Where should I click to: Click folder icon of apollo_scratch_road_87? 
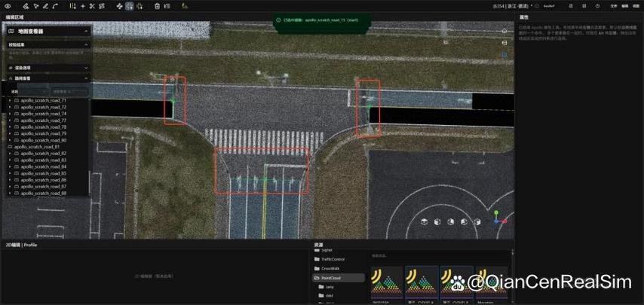point(17,187)
